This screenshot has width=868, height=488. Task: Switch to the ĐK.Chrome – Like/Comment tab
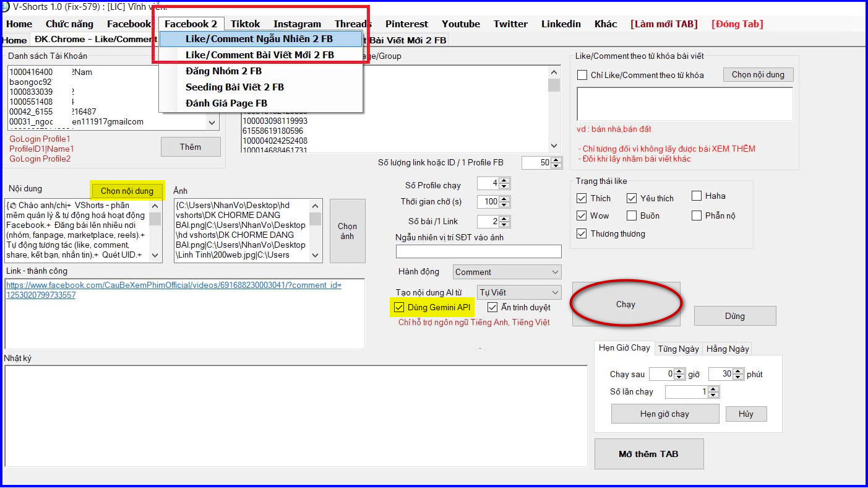(x=95, y=40)
